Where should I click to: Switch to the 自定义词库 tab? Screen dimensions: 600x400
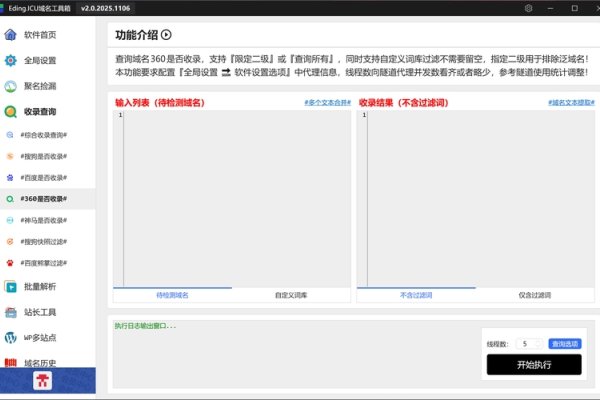pos(291,295)
